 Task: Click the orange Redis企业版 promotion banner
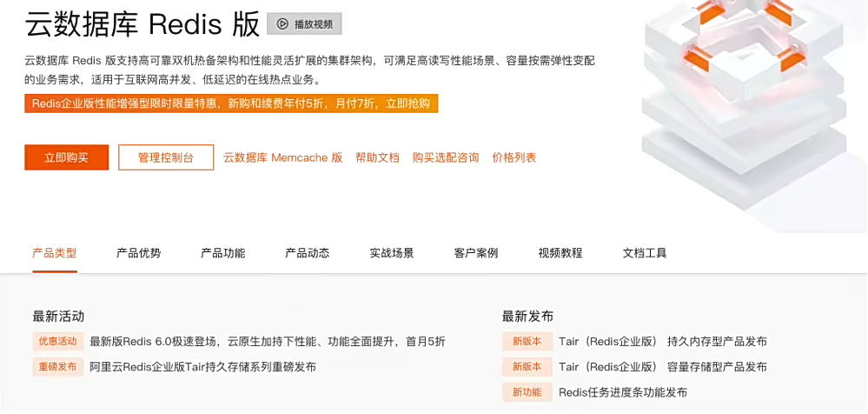coord(231,103)
